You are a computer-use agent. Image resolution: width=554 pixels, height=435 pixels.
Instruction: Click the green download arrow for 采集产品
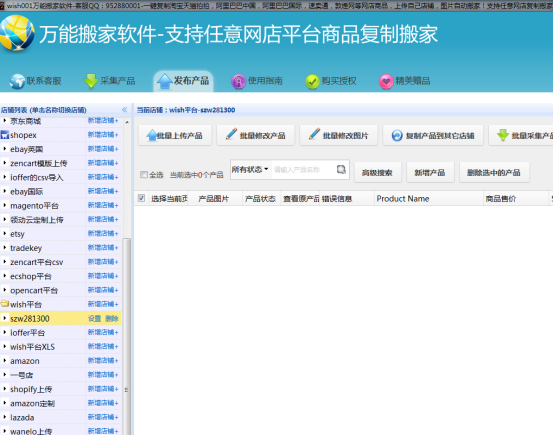(91, 81)
